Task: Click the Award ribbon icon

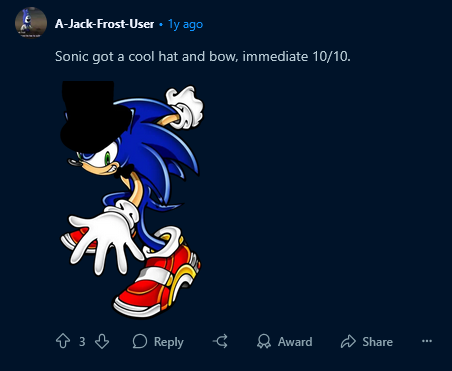Action: 264,341
